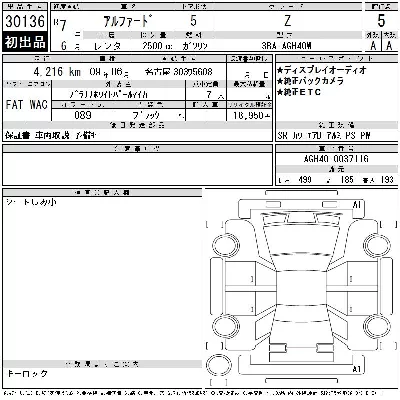Viewport: 400px width, 400px height.
Task: Select the color code 089
Action: pos(83,115)
